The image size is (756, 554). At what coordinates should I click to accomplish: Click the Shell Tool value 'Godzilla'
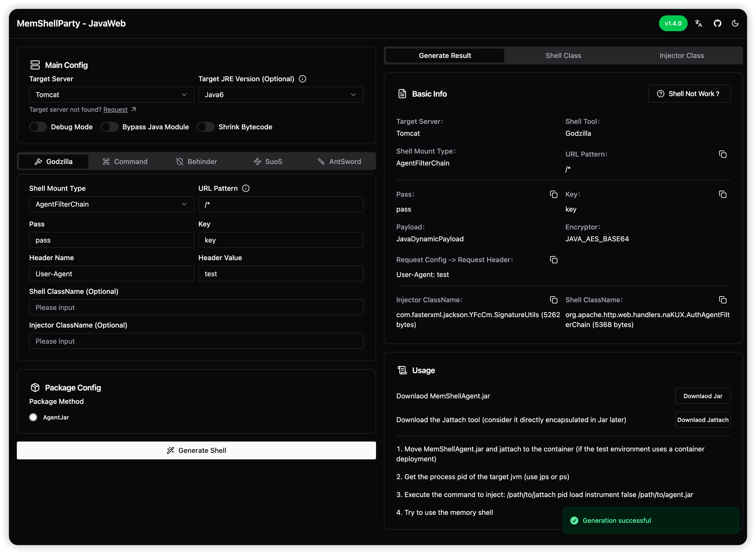pos(578,134)
